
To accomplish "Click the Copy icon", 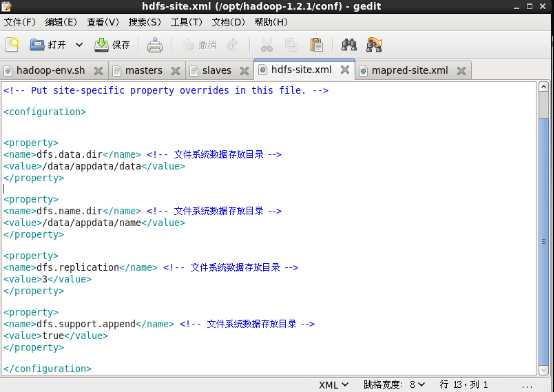I will tap(291, 45).
